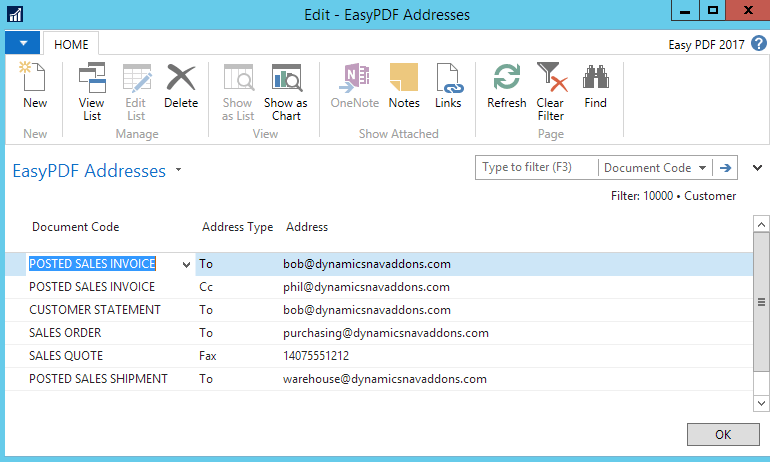Click the Edit List icon
Screen dimensions: 770x462
tap(137, 78)
